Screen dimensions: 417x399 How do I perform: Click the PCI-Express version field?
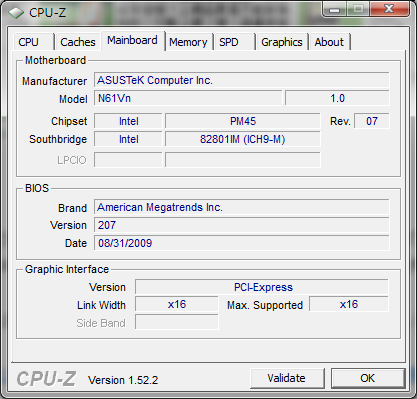262,287
